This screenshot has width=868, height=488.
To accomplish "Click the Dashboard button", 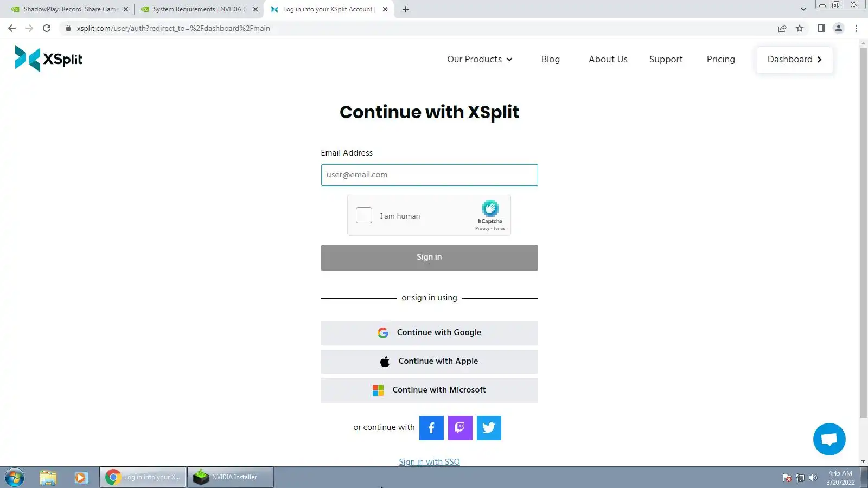I will (795, 59).
